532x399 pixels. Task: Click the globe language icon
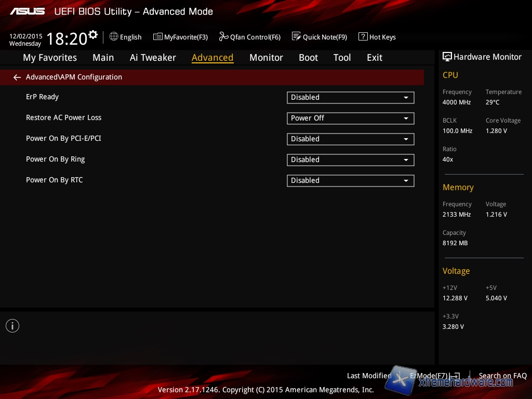tap(114, 36)
